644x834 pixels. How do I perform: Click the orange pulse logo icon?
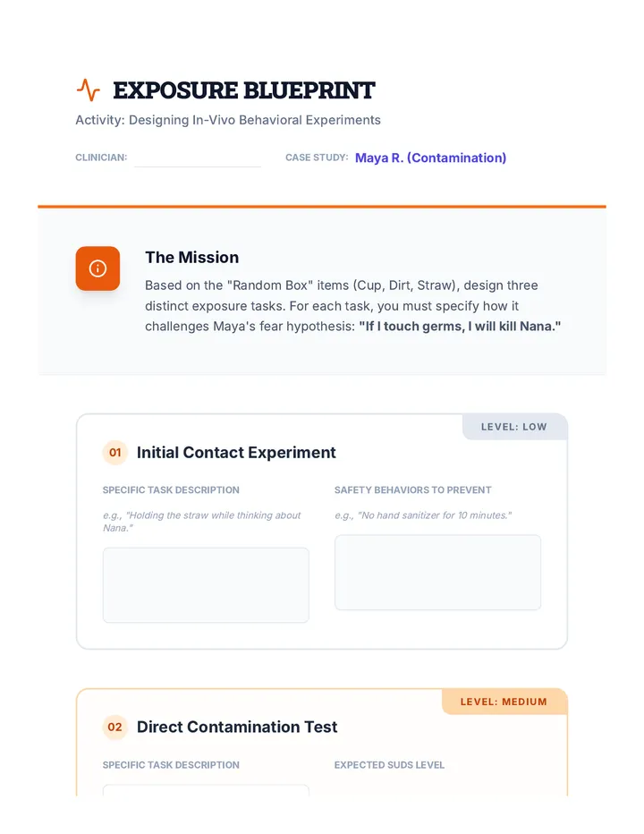pos(89,89)
